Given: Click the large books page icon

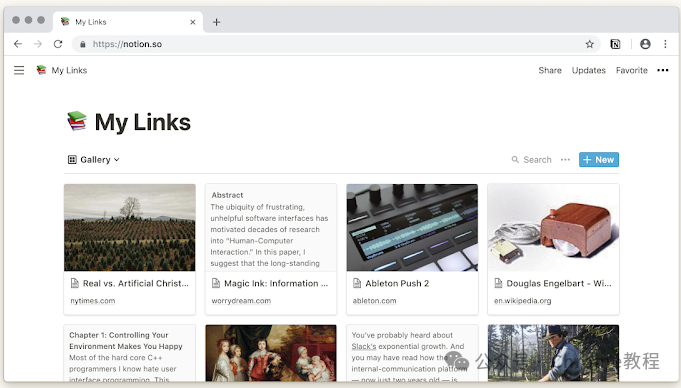Looking at the screenshot, I should (77, 121).
